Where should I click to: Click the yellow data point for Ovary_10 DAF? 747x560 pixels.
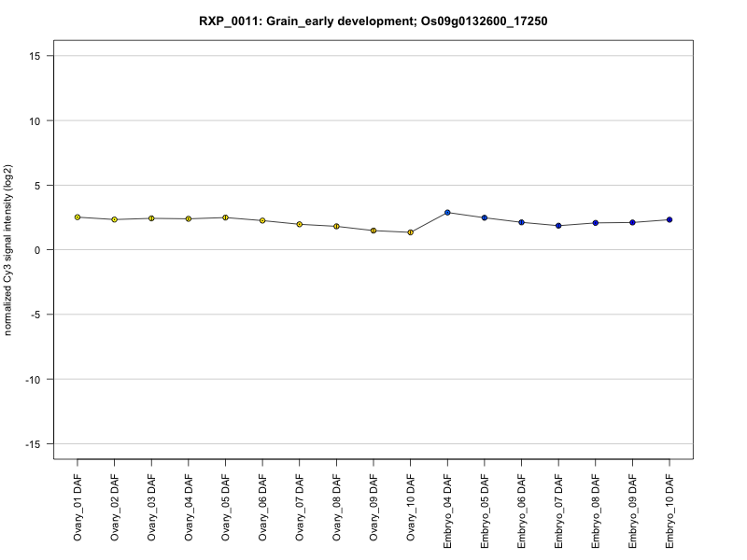[410, 232]
